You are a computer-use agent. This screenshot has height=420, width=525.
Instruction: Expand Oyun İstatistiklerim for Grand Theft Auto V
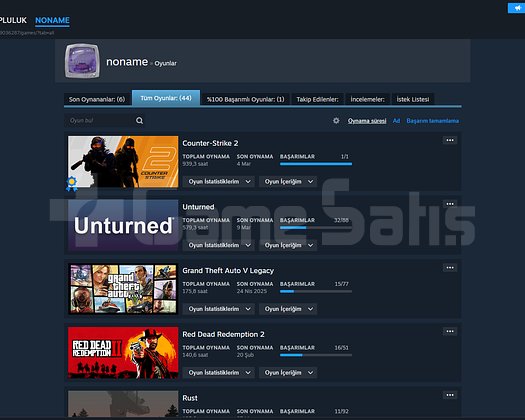[x=219, y=309]
